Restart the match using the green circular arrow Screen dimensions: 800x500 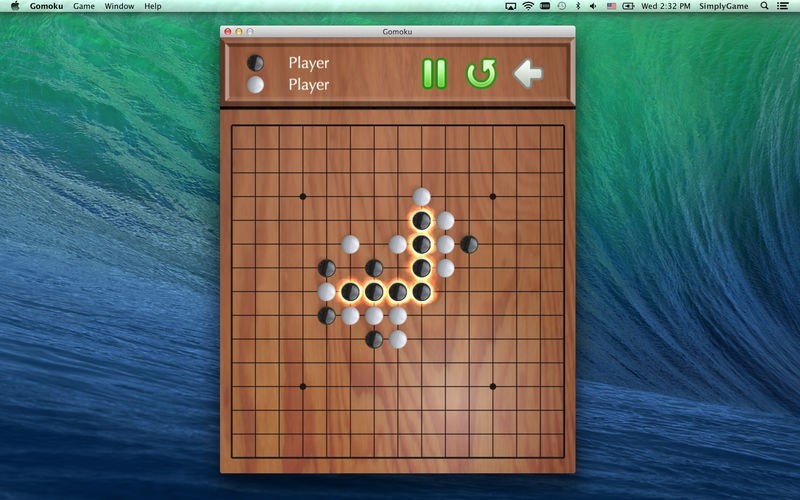click(x=481, y=73)
